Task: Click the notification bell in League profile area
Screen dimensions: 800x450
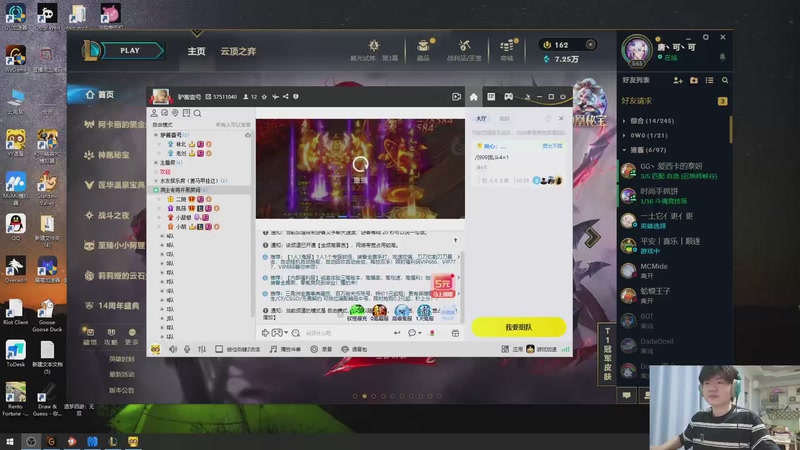Action: tap(722, 57)
